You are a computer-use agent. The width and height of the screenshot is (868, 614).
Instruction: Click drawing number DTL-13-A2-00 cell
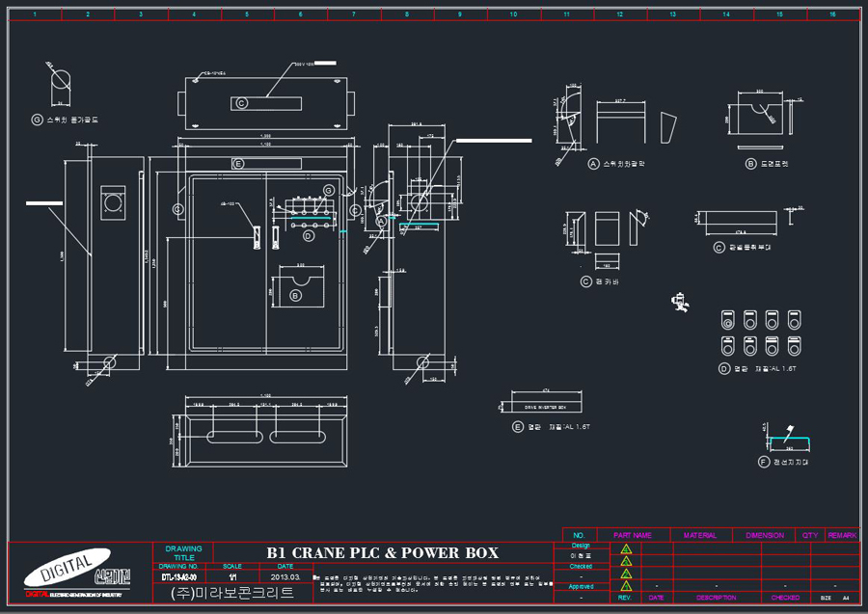[x=178, y=577]
